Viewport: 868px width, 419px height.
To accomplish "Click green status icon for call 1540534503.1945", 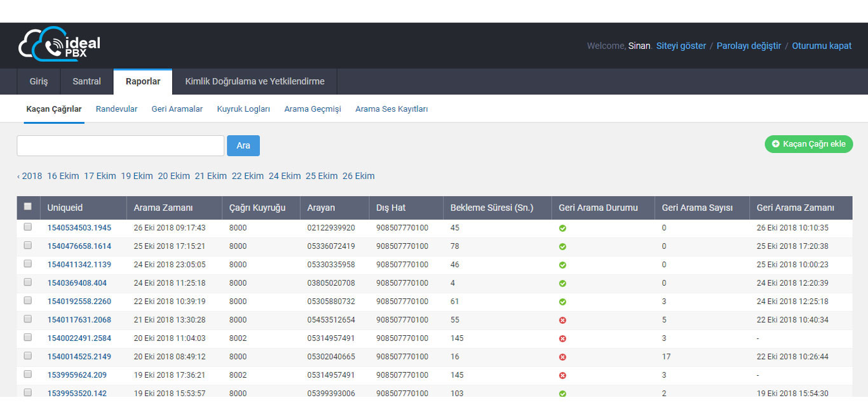I will [x=562, y=228].
